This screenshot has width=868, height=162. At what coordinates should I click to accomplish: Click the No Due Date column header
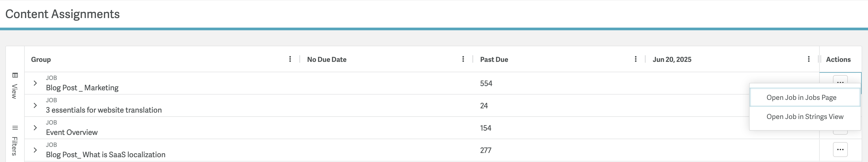(326, 59)
